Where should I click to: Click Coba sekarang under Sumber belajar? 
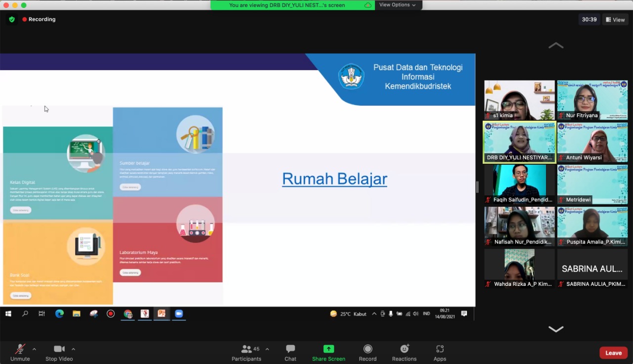[x=130, y=187]
